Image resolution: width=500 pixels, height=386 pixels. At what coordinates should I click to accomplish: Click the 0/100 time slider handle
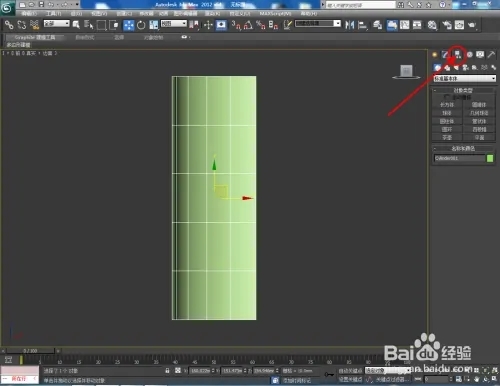point(30,351)
